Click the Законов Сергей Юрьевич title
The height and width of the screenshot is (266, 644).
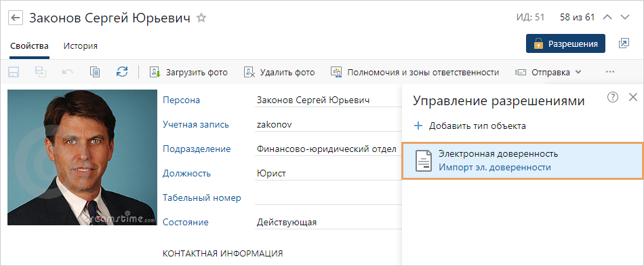pos(110,18)
